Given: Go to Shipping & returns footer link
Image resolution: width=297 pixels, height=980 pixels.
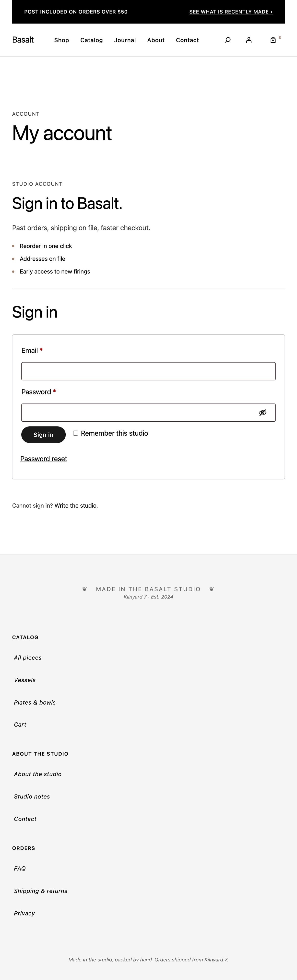Looking at the screenshot, I should (41, 891).
